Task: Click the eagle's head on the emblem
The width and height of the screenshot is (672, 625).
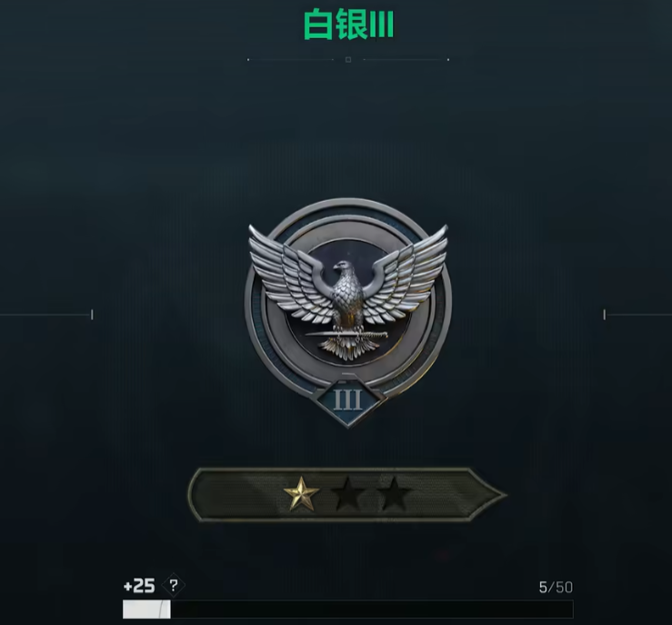Action: (343, 268)
